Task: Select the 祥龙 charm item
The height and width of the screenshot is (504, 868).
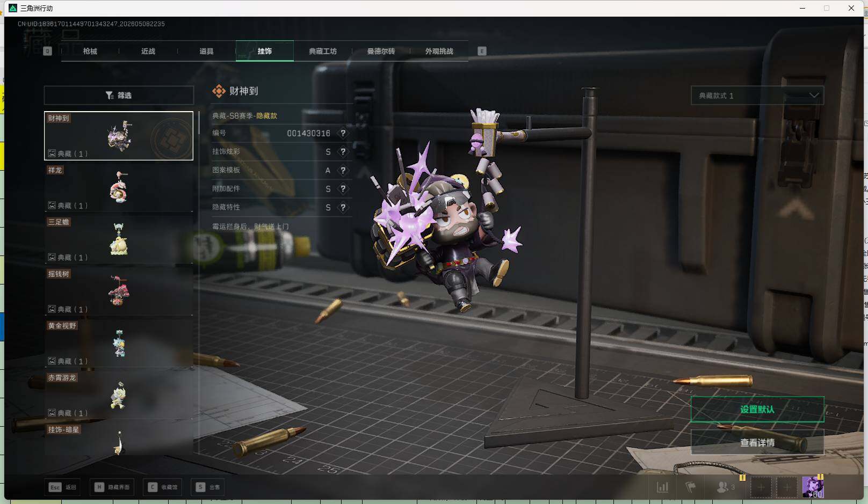Action: pos(119,188)
